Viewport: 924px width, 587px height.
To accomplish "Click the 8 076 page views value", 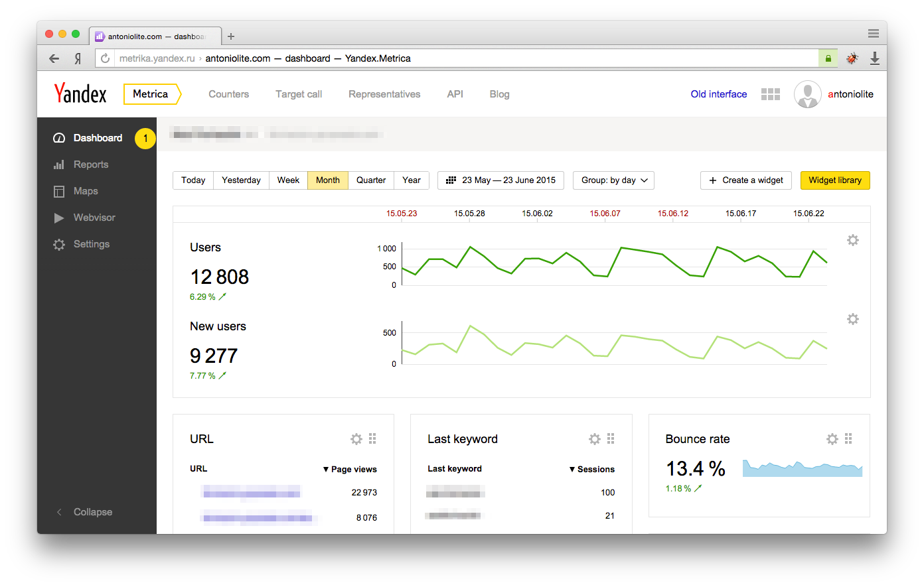I will (x=366, y=518).
